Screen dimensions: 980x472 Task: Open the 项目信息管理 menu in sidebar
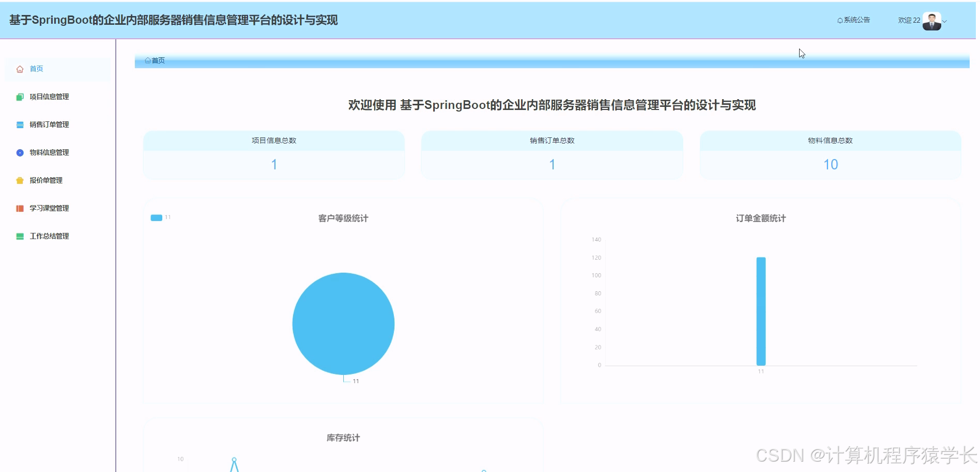(x=50, y=97)
